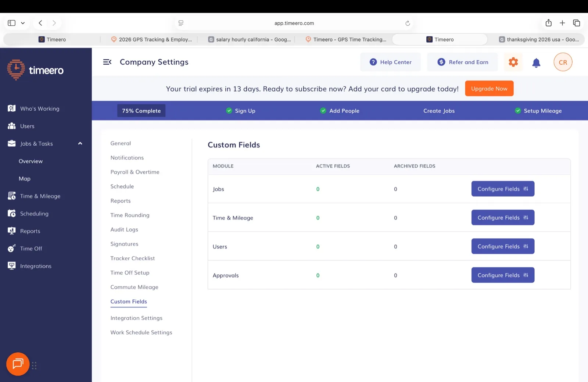Click the Users sidebar icon
The image size is (588, 382).
[x=12, y=126]
